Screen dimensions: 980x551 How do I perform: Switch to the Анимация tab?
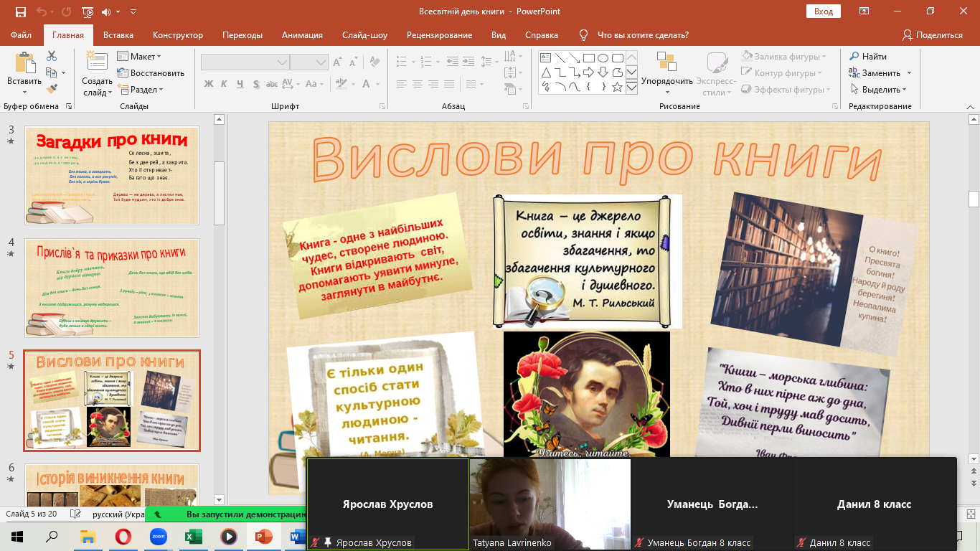click(x=301, y=35)
